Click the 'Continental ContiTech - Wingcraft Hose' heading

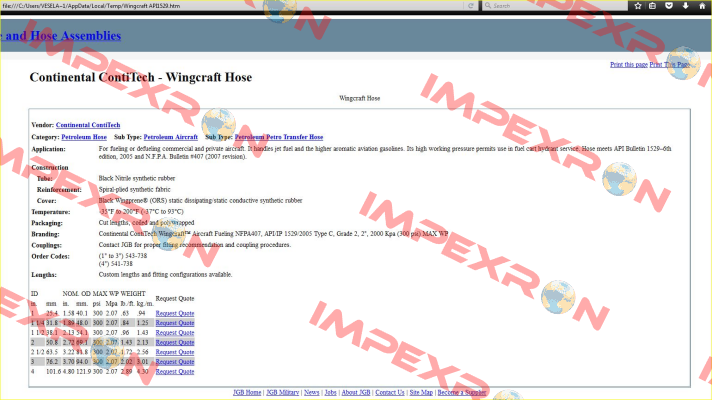pyautogui.click(x=141, y=77)
